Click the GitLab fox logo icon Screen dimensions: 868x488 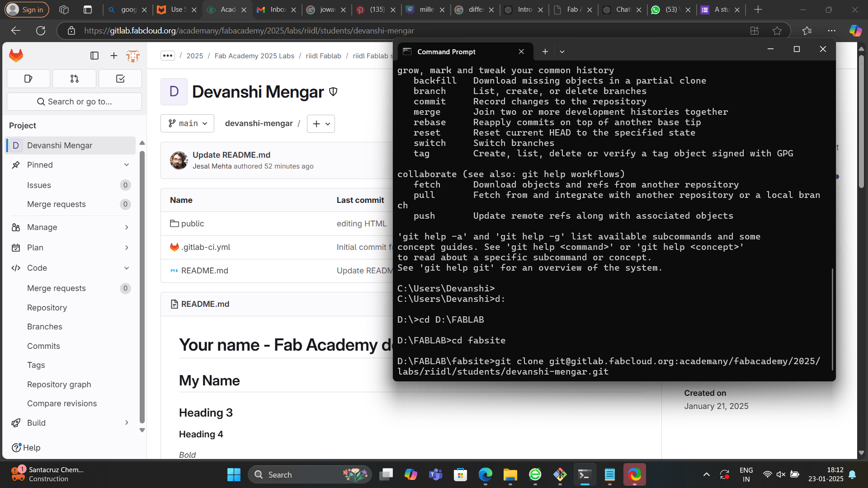[x=16, y=55]
